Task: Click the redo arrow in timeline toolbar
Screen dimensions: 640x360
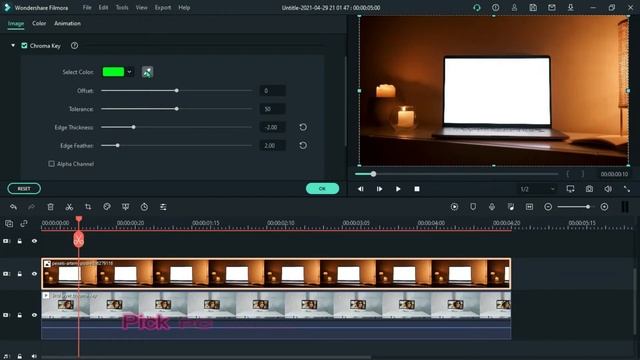Action: click(31, 207)
